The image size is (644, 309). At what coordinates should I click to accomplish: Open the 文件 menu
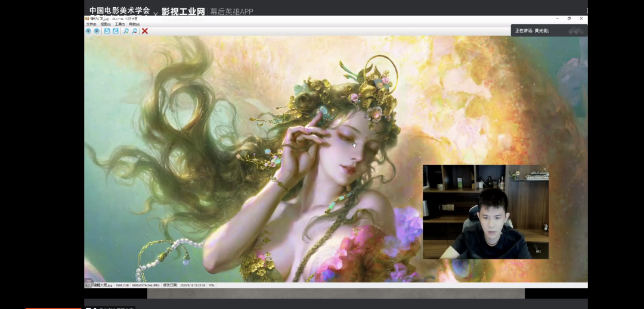point(91,24)
